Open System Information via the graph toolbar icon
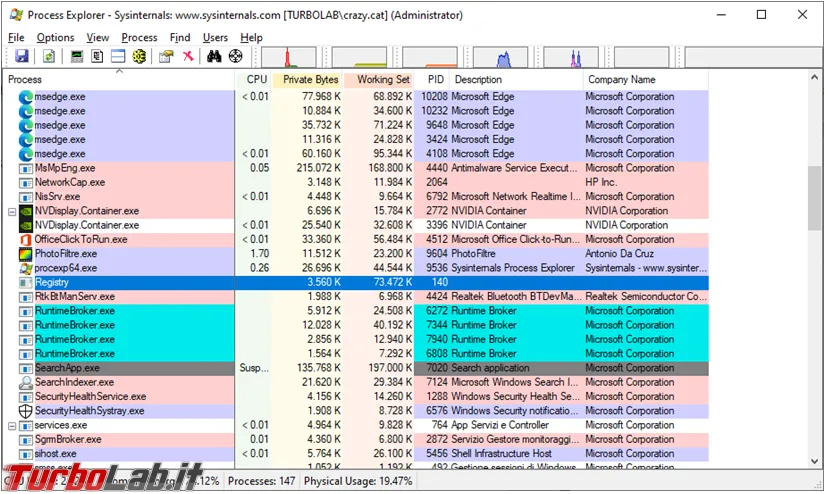Image resolution: width=827 pixels, height=494 pixels. 77,56
